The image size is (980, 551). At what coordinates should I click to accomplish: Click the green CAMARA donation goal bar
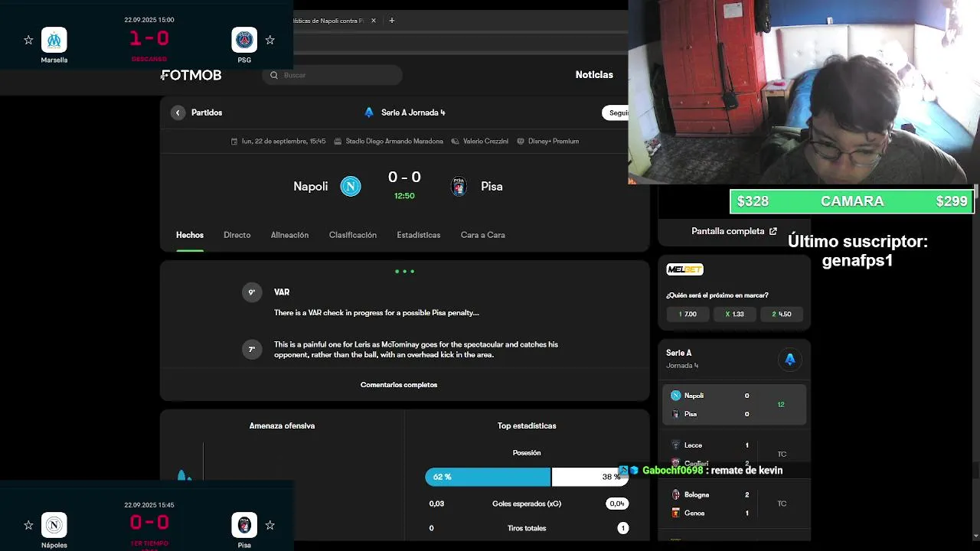tap(852, 201)
